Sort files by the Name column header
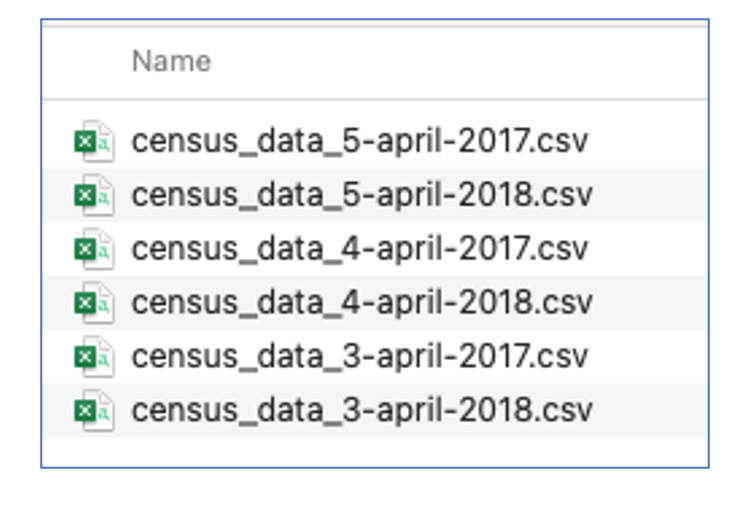This screenshot has height=510, width=753. tap(171, 62)
